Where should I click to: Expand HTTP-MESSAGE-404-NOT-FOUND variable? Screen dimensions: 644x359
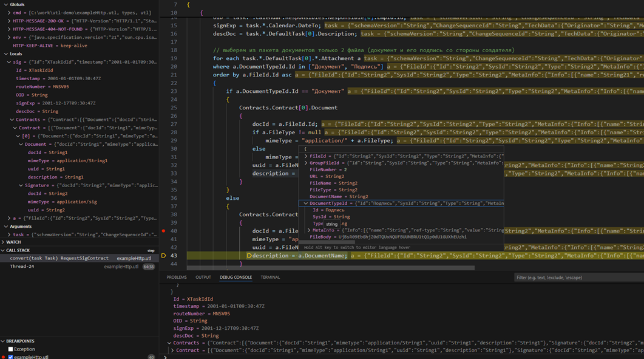9,29
